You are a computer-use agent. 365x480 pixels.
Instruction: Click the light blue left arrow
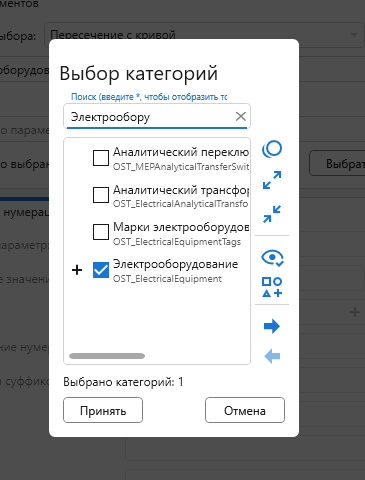point(272,357)
